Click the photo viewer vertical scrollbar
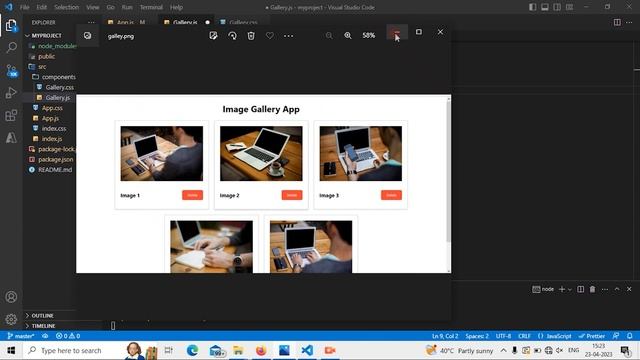This screenshot has width=640, height=360. click(x=449, y=171)
